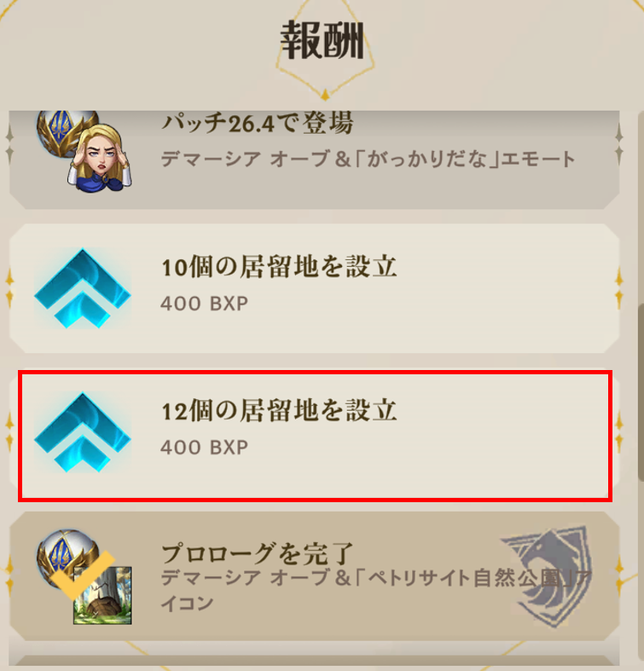The image size is (644, 671).
Task: Click the 報酬 header title
Action: (x=322, y=41)
